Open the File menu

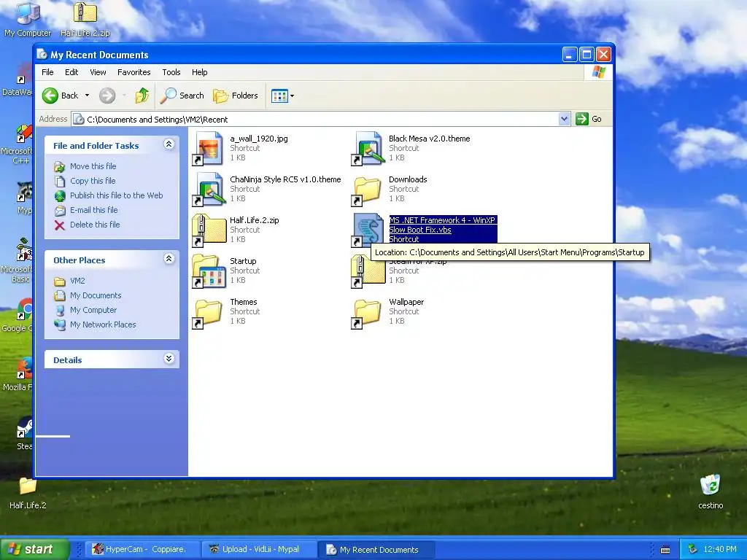(47, 72)
